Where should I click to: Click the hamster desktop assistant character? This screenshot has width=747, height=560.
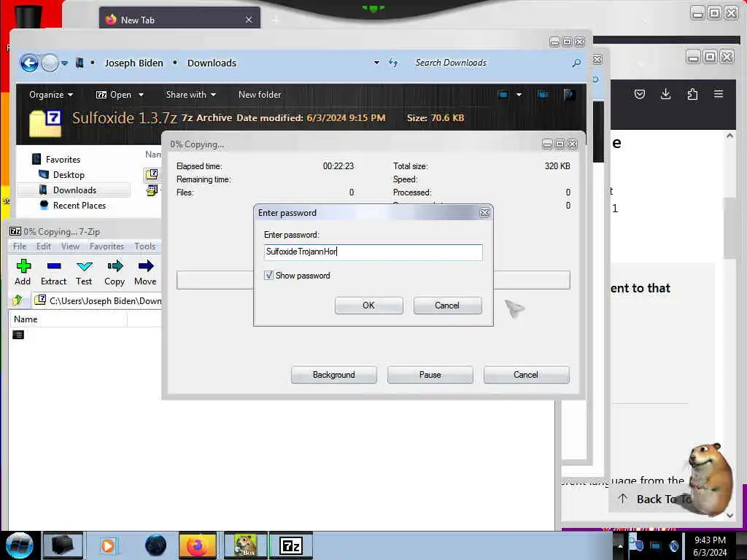coord(711,481)
